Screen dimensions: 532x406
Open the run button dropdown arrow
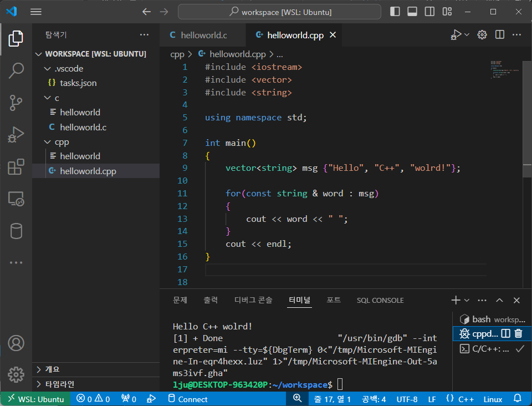click(x=467, y=34)
